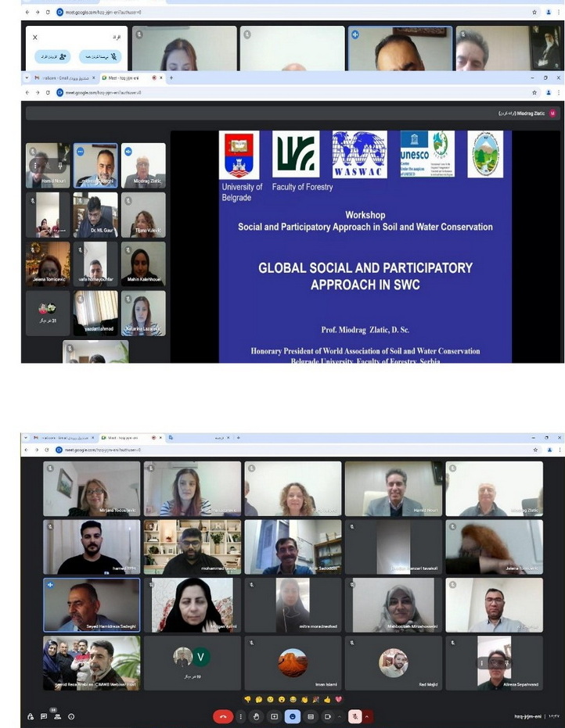Screen dimensions: 565x728
Task: Click the add people button in panel
Action: coord(53,57)
